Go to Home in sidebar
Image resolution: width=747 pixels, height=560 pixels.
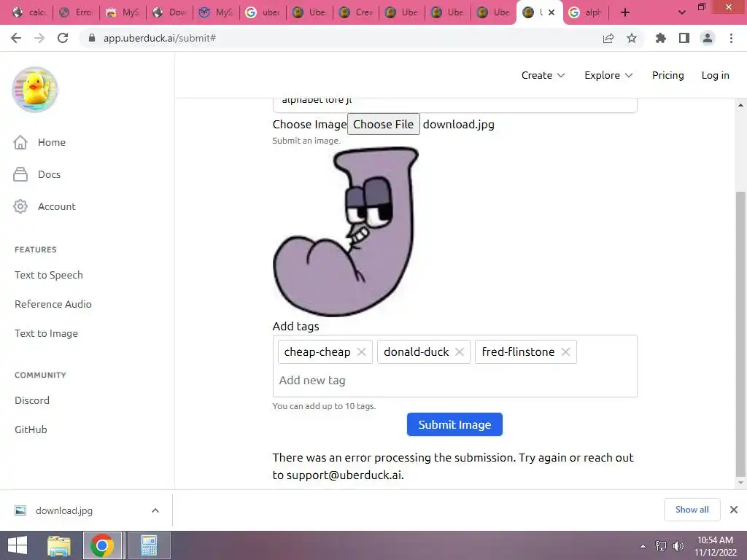[52, 142]
